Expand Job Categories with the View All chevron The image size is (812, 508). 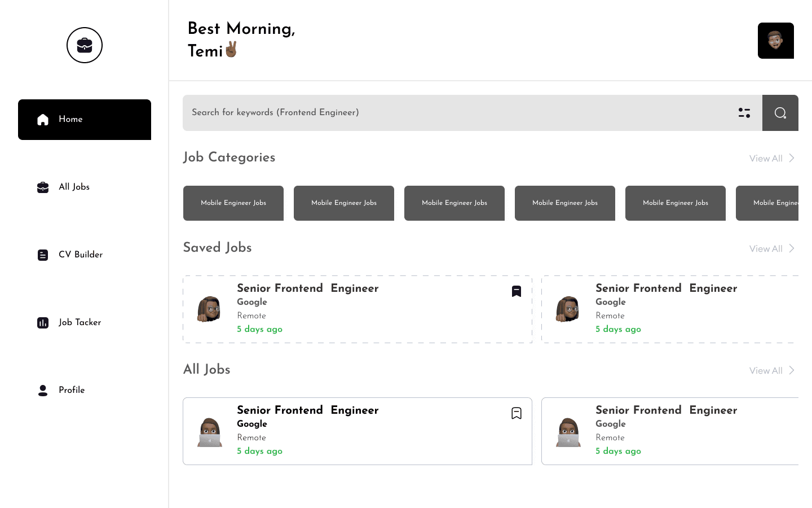(792, 158)
